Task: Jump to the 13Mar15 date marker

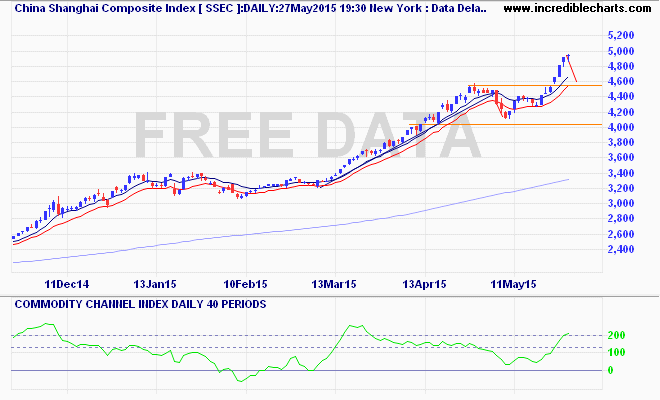Action: click(x=335, y=285)
